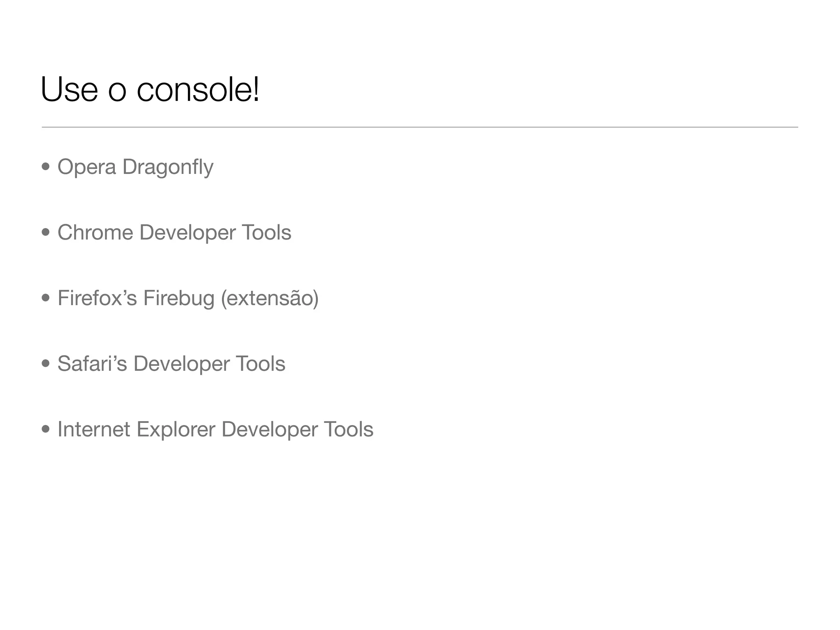The height and width of the screenshot is (630, 840).
Task: Click the word "console!" in the title
Action: click(198, 89)
